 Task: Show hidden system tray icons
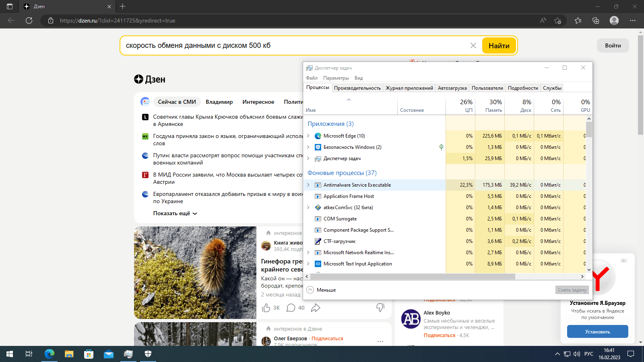click(557, 354)
